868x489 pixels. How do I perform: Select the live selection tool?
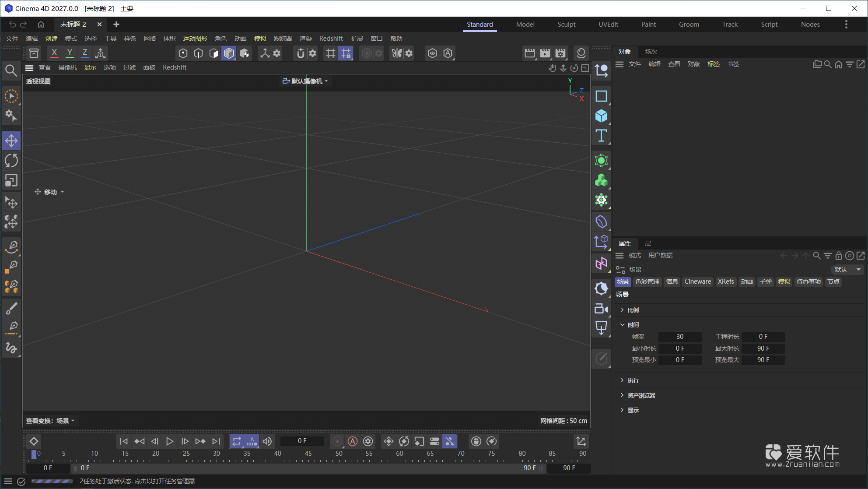(x=11, y=96)
